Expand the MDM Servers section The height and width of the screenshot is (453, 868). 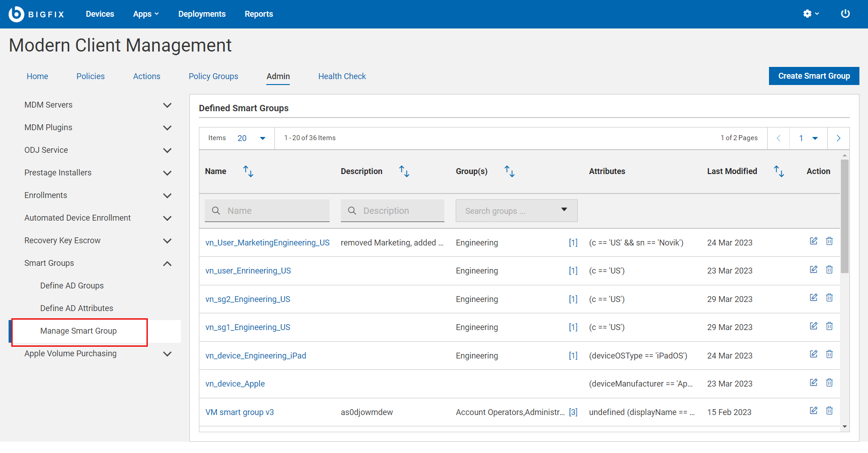pos(167,105)
